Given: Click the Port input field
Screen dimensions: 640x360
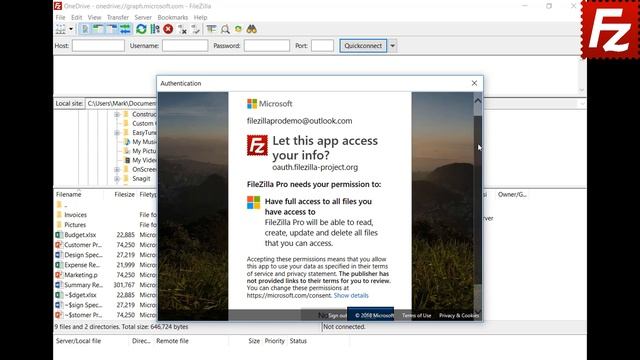Looking at the screenshot, I should (322, 46).
